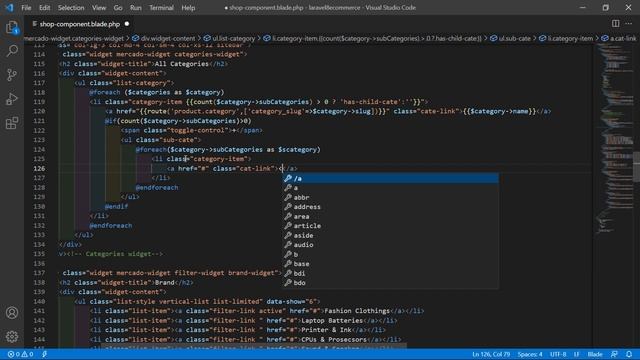
Task: Click 'All Categories' text on line 115
Action: point(182,64)
